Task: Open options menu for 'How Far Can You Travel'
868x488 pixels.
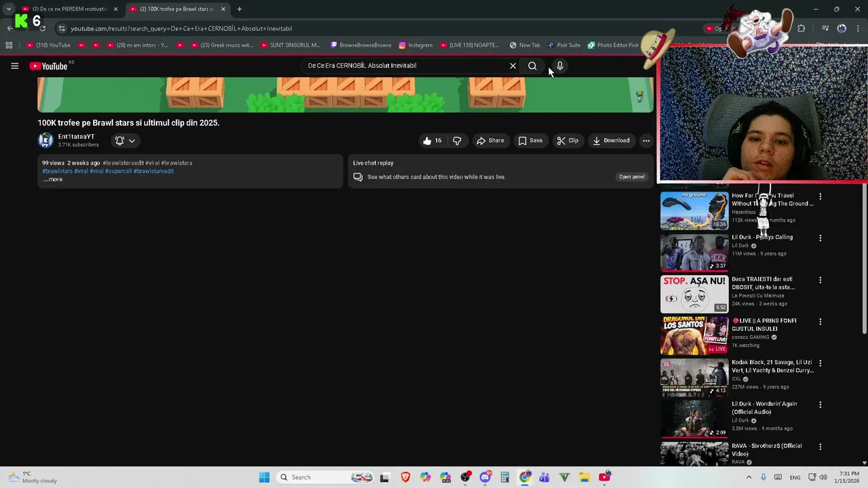Action: tap(820, 197)
